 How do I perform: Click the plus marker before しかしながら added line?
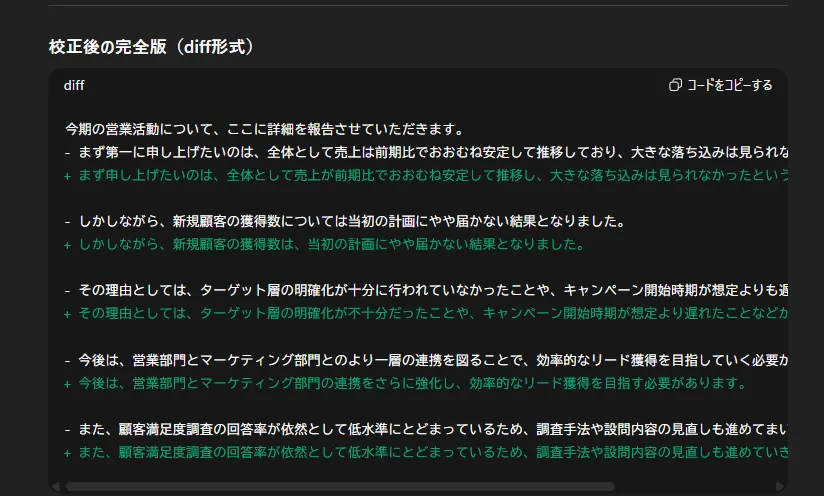pyautogui.click(x=67, y=245)
